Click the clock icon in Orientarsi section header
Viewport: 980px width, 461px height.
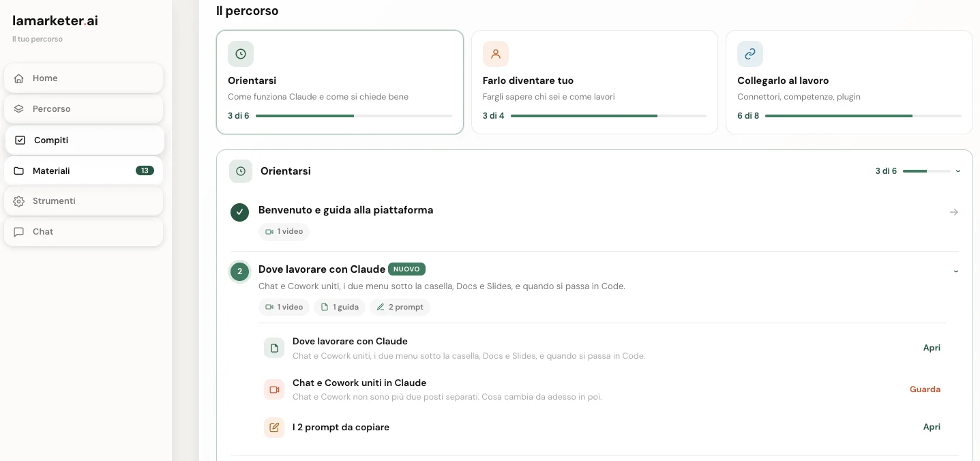(x=241, y=171)
